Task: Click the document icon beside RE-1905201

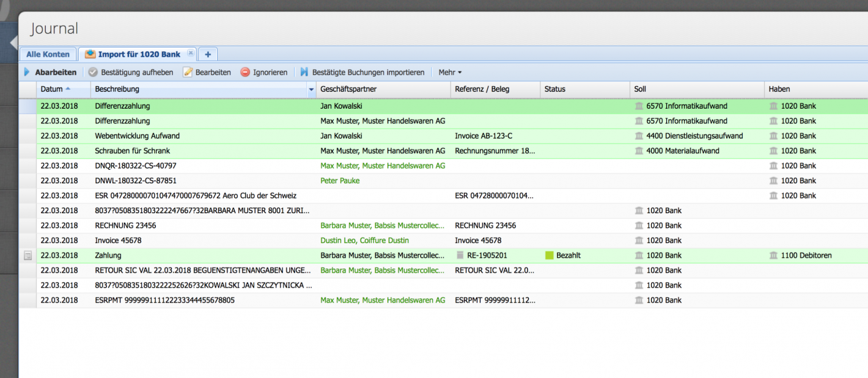Action: [x=460, y=255]
